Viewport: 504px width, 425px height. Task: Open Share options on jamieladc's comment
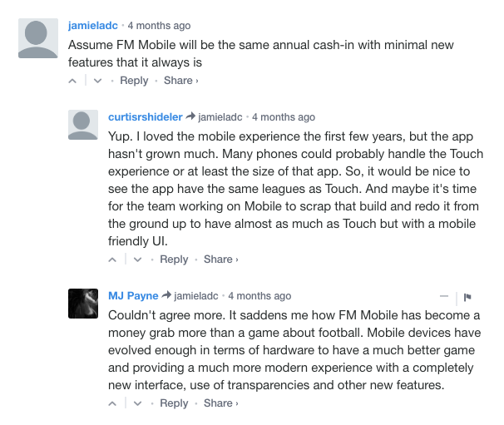point(181,81)
